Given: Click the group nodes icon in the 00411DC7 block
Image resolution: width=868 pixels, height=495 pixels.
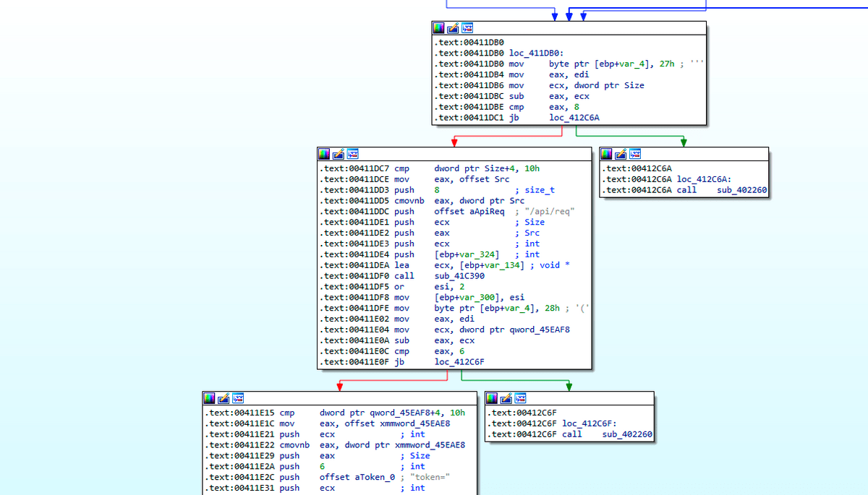Looking at the screenshot, I should tap(353, 154).
